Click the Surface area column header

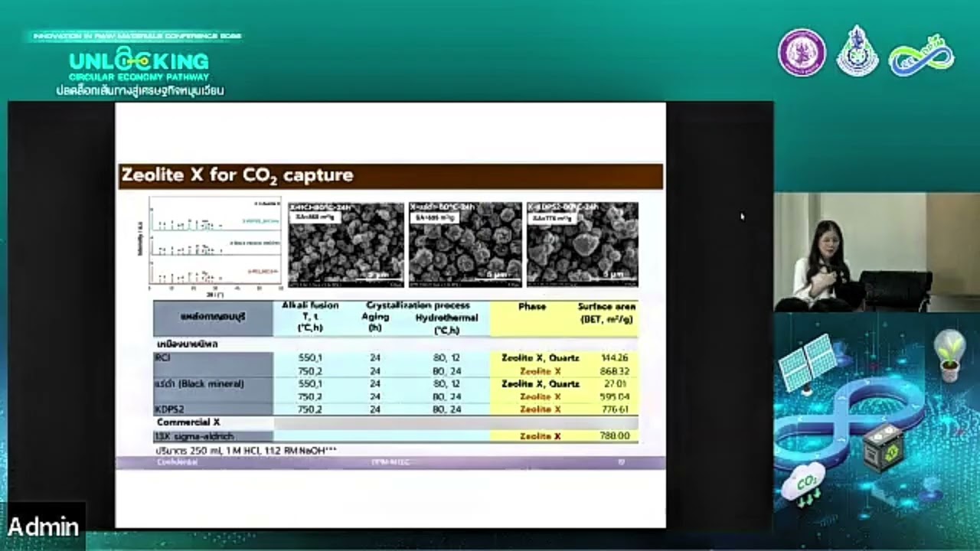[x=607, y=311]
